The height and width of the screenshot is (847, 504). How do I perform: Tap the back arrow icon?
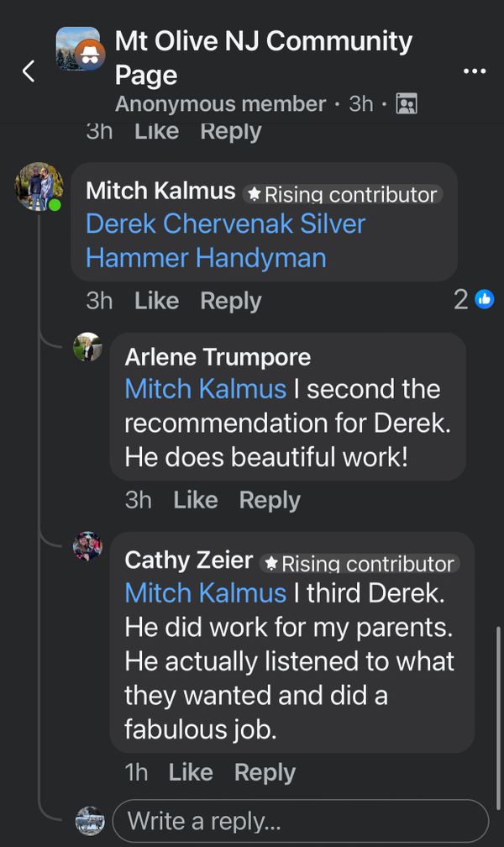29,71
